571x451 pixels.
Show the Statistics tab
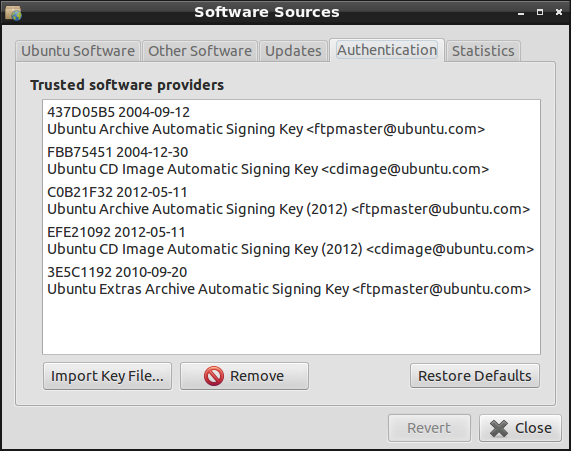pos(483,51)
